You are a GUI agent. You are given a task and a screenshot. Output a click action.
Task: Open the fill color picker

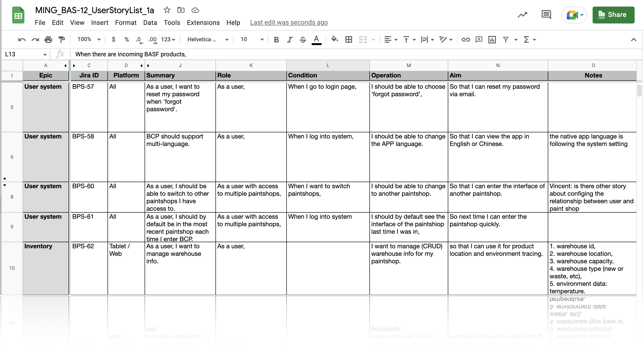[x=334, y=39]
